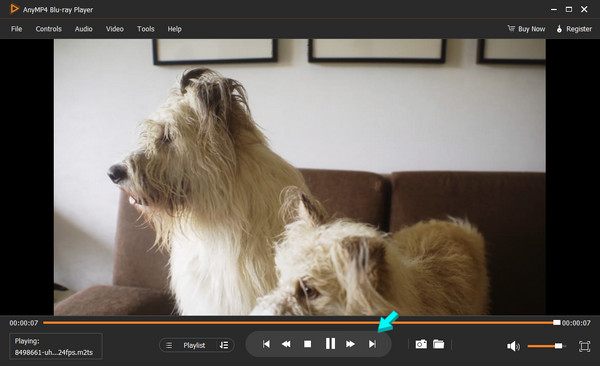This screenshot has width=600, height=366.
Task: Open the Video menu
Action: coord(114,29)
